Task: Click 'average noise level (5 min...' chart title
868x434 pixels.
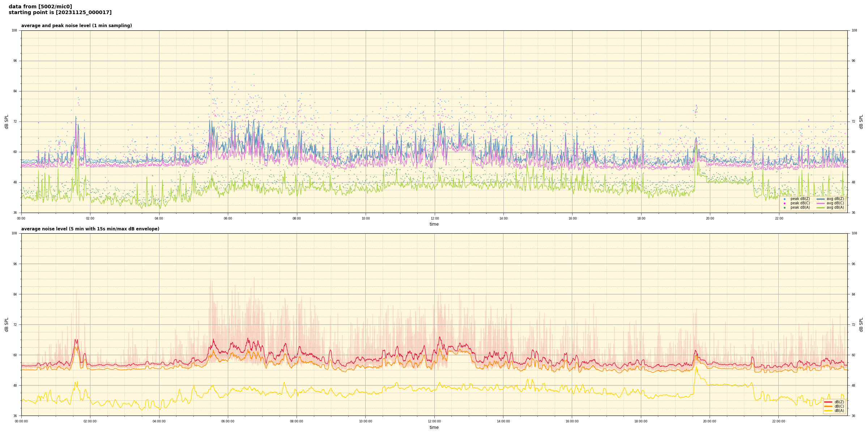Action: tap(90, 229)
